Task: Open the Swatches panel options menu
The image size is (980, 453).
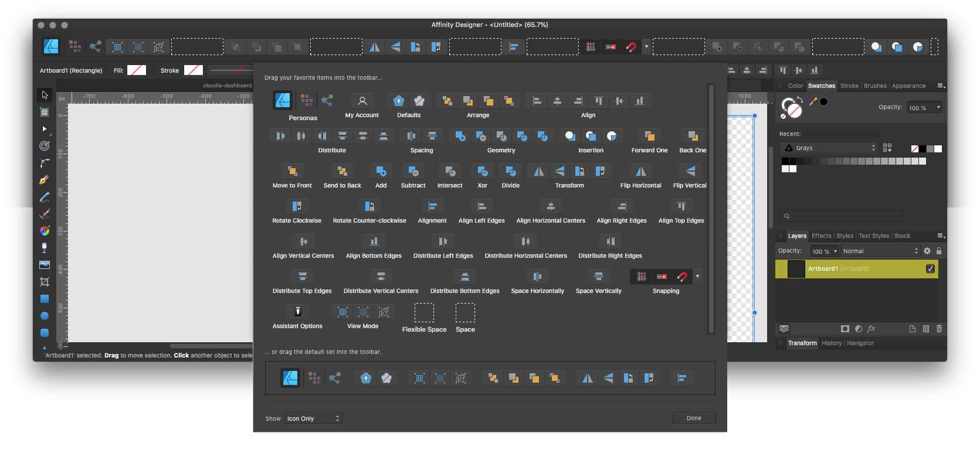Action: [941, 86]
